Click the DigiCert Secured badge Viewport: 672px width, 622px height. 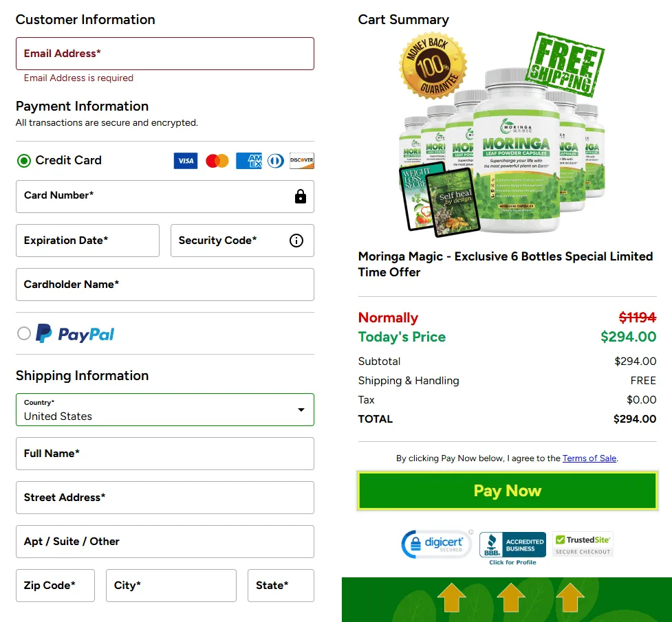coord(437,544)
